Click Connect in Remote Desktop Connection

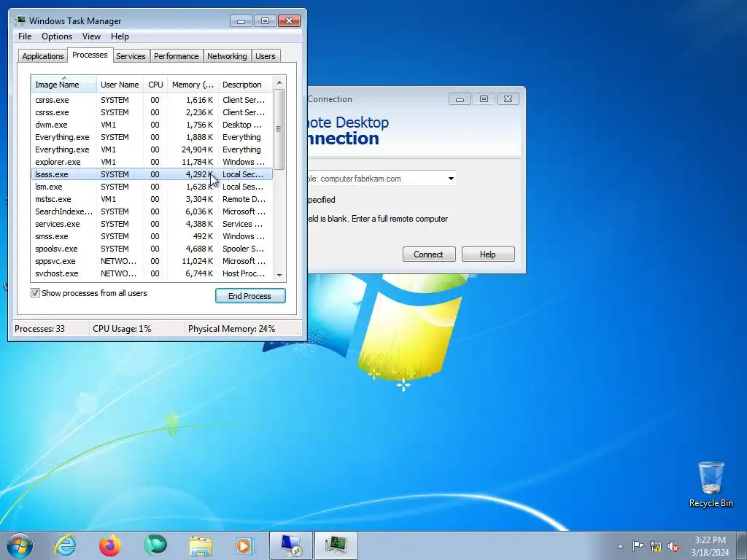[429, 254]
